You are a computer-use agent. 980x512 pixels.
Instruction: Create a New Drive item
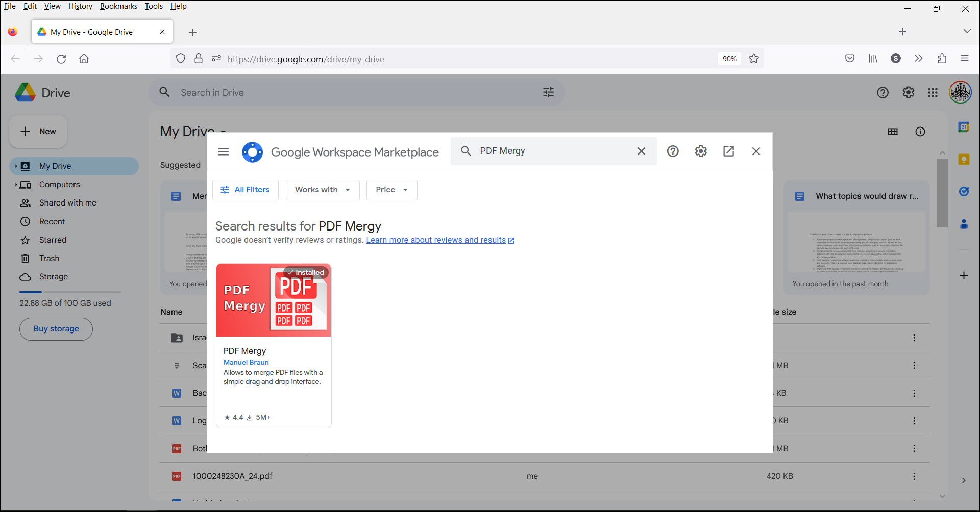point(38,132)
